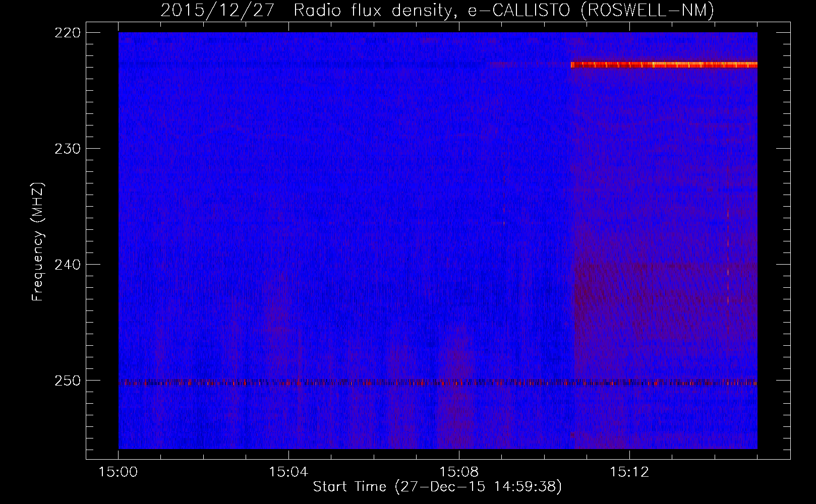Click the 15:08 time tick label
Screen dimensions: 816x504
coord(459,472)
